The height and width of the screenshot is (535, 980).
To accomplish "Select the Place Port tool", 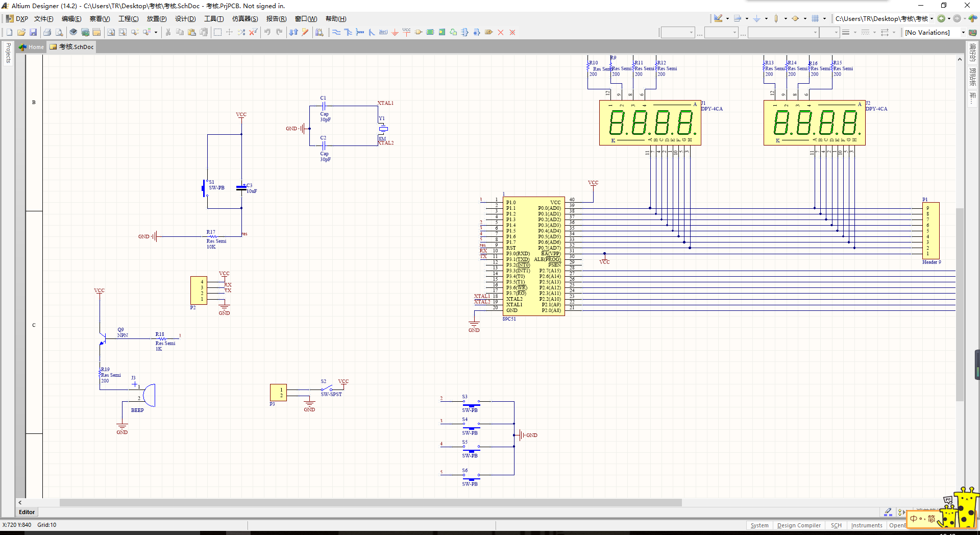I will pyautogui.click(x=489, y=32).
